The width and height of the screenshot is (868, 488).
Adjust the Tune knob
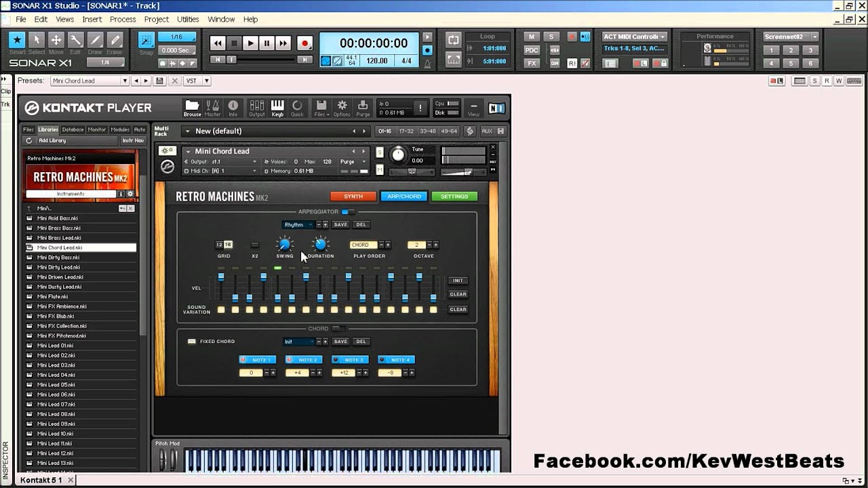pos(398,155)
